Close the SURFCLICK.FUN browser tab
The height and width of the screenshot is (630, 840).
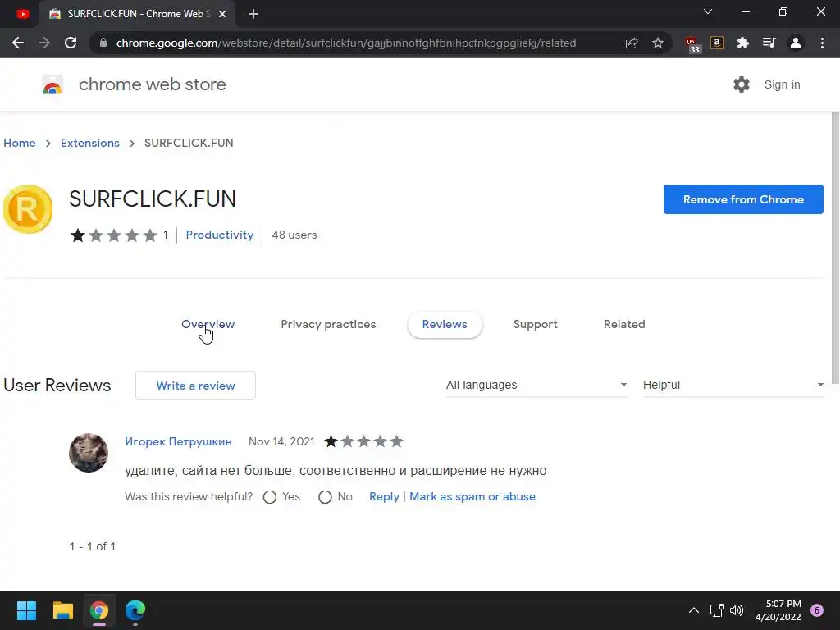point(222,15)
